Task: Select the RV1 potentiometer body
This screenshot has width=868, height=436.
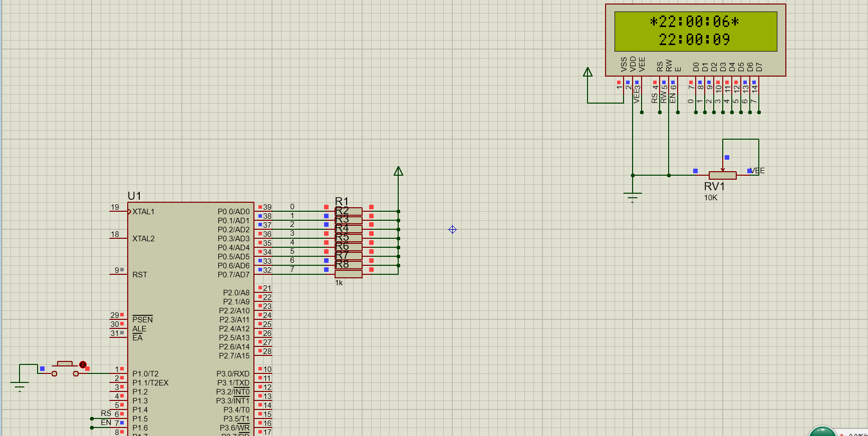Action: coord(722,175)
